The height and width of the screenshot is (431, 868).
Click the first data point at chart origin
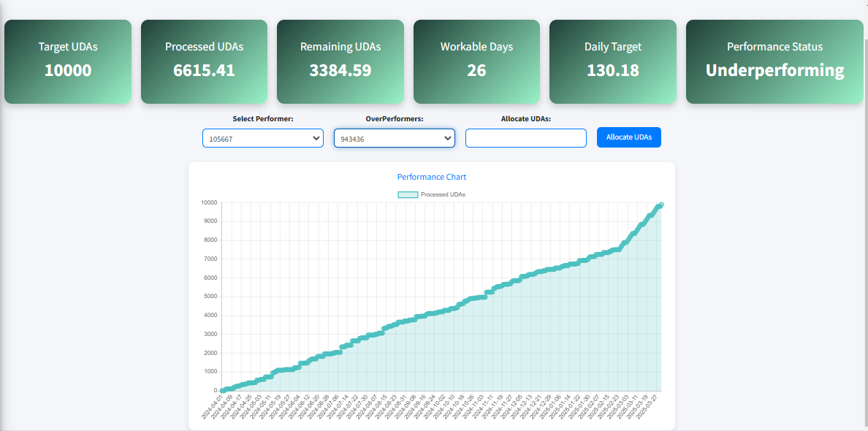[x=223, y=390]
